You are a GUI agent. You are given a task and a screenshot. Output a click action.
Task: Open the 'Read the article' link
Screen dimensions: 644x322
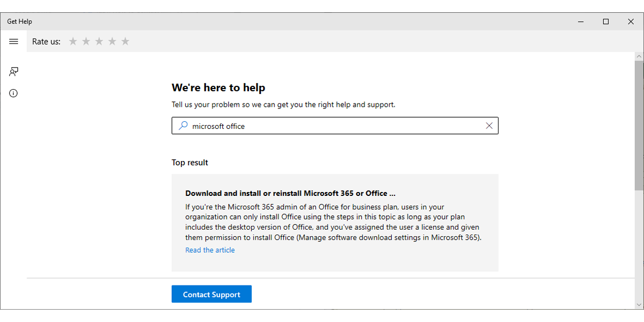point(210,250)
